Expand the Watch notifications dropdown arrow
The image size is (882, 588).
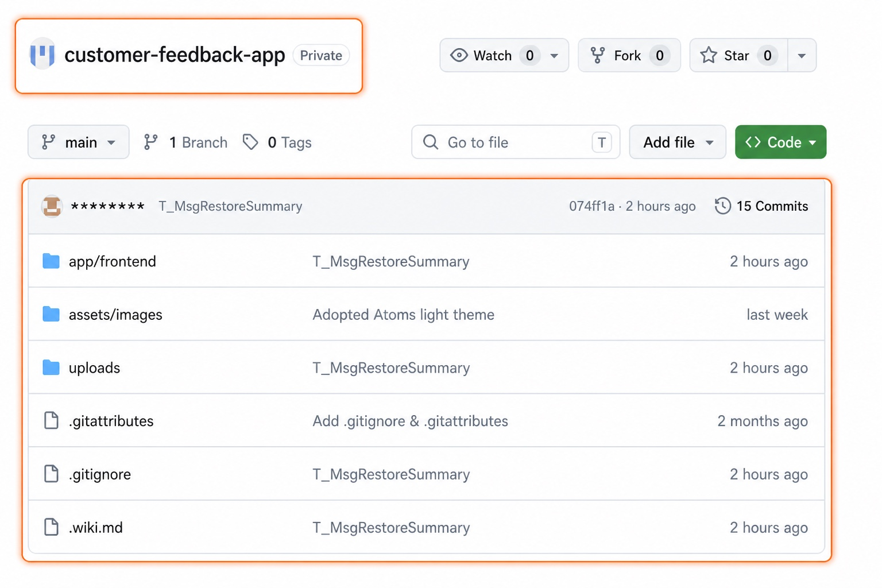pyautogui.click(x=554, y=56)
